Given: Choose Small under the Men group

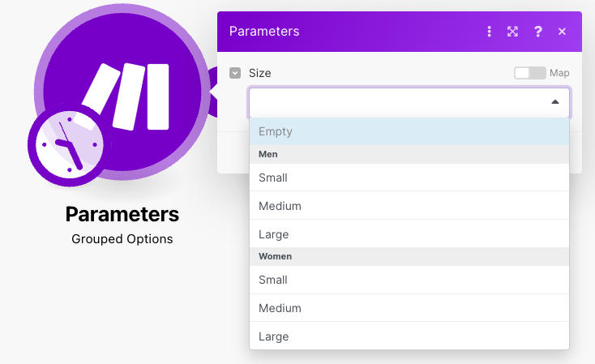Looking at the screenshot, I should pyautogui.click(x=409, y=178).
